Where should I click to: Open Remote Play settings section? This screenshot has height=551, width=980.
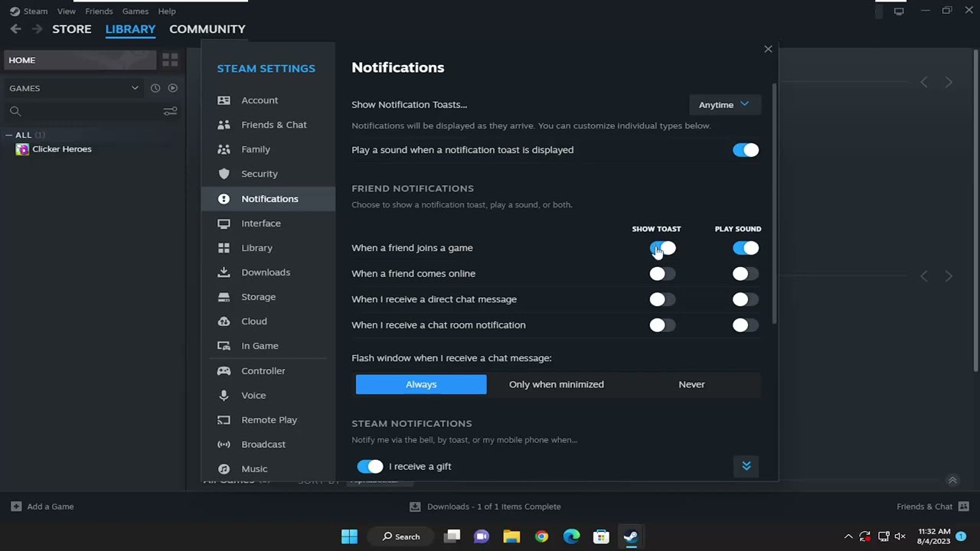point(268,420)
